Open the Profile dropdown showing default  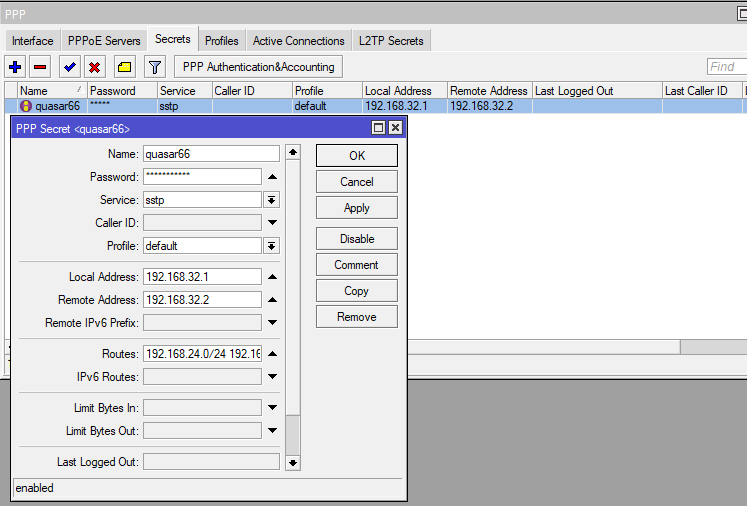pyautogui.click(x=272, y=246)
